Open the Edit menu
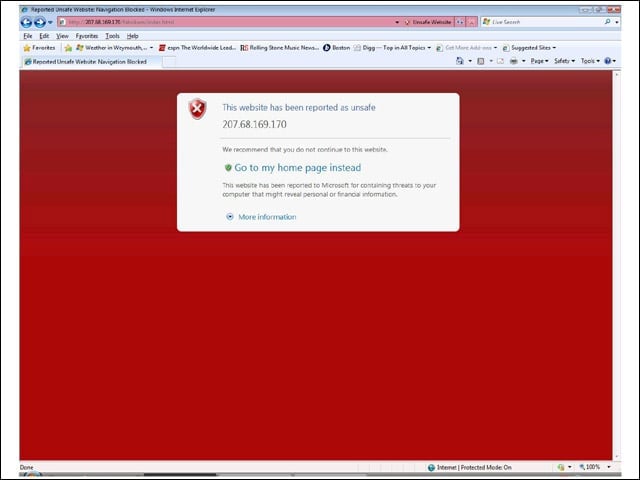 (44, 36)
